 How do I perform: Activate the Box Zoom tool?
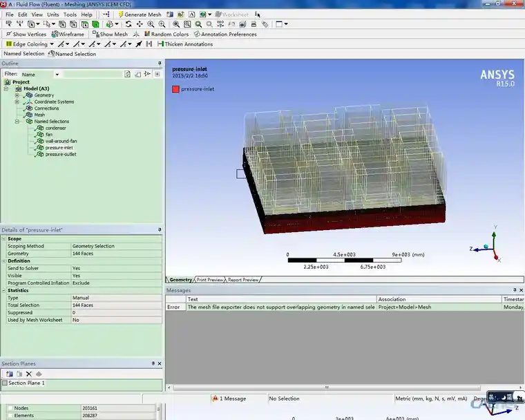[x=162, y=24]
